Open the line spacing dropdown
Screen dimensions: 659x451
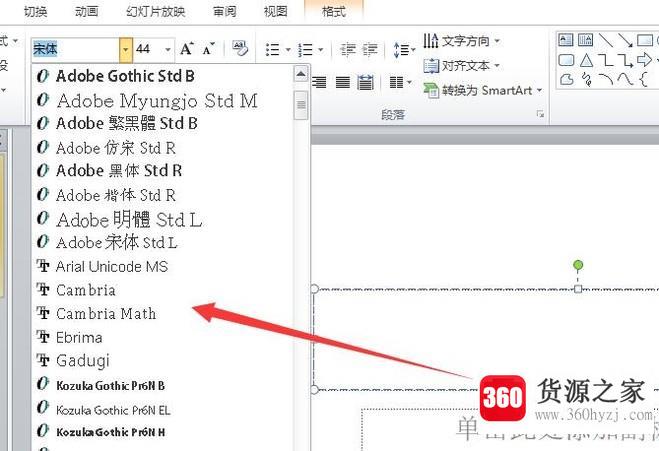coord(404,50)
